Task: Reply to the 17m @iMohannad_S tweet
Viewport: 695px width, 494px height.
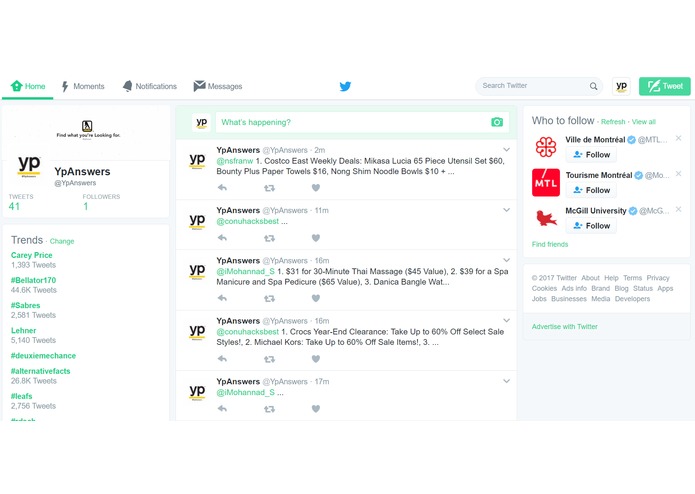Action: 223,408
